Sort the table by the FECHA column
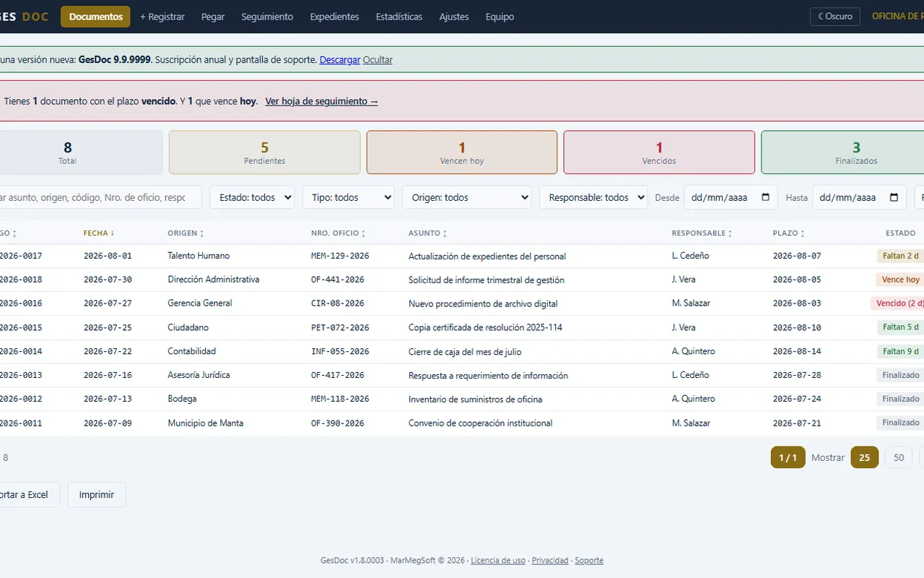 [x=99, y=233]
